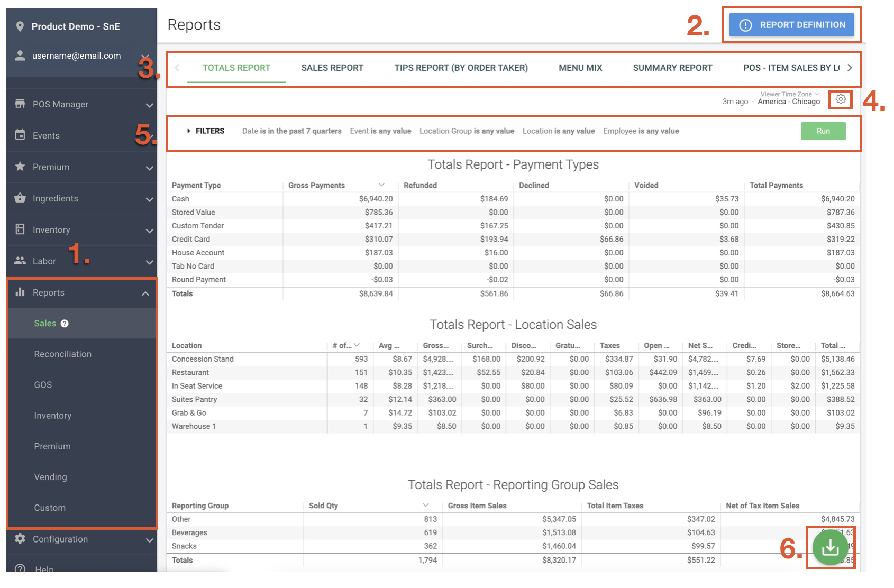Click the Net of Tax Item Sales header
The height and width of the screenshot is (588, 894).
coord(762,506)
